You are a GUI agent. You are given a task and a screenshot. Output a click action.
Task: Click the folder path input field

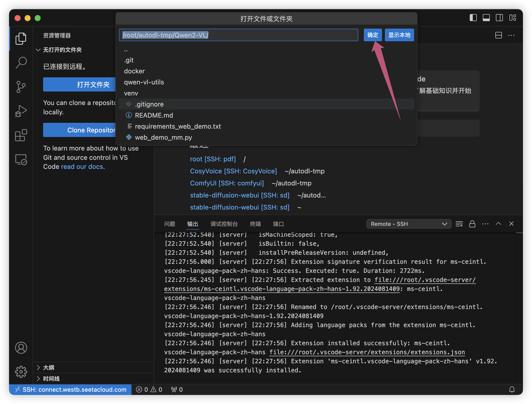[x=238, y=35]
